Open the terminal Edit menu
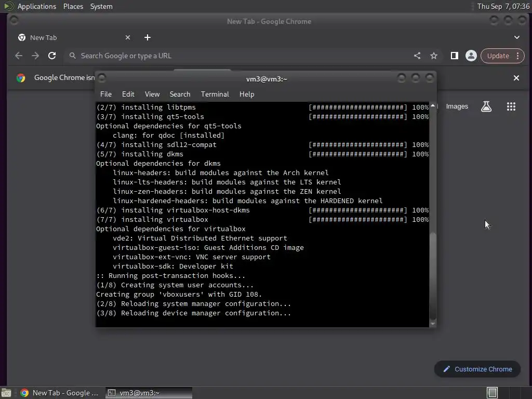The height and width of the screenshot is (399, 532). point(128,95)
